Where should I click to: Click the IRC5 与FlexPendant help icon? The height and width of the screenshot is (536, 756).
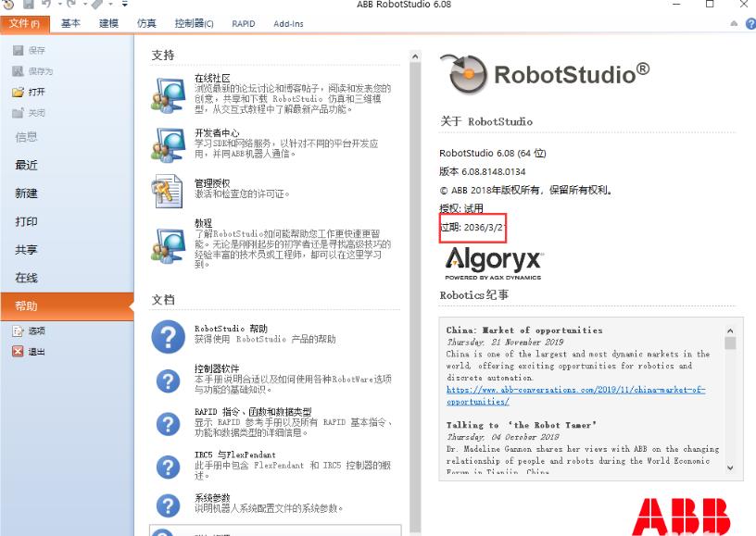point(169,467)
